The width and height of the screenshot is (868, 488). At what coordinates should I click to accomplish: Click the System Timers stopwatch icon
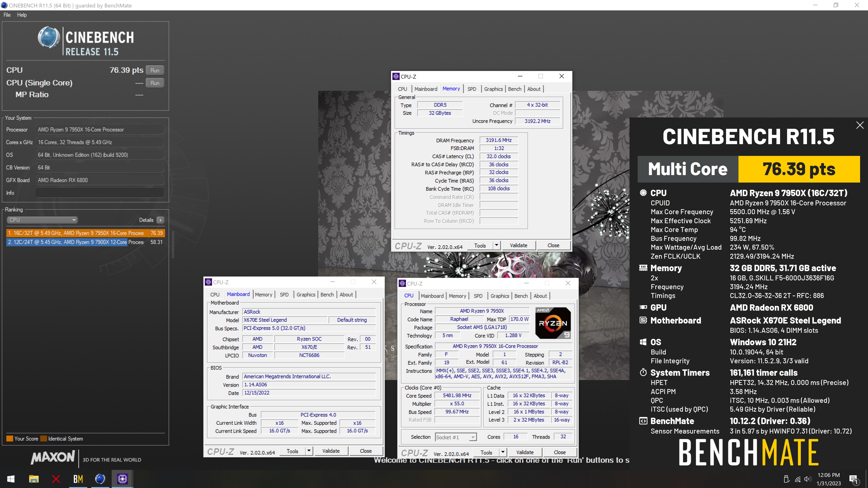pyautogui.click(x=643, y=373)
